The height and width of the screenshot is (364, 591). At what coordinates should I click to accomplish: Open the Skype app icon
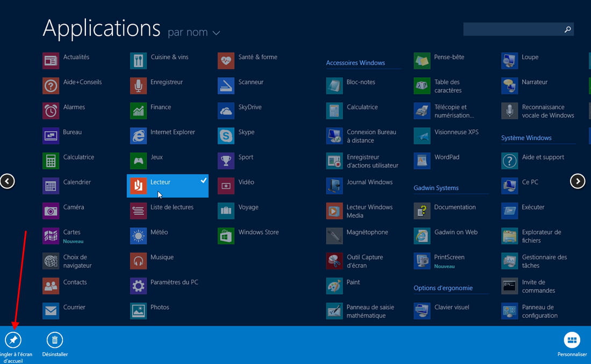pos(226,136)
